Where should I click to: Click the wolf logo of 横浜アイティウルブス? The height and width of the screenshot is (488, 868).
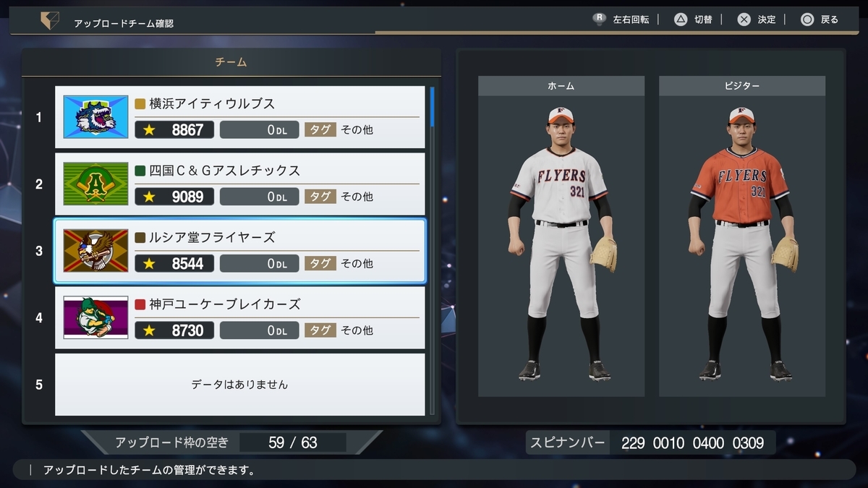(95, 117)
